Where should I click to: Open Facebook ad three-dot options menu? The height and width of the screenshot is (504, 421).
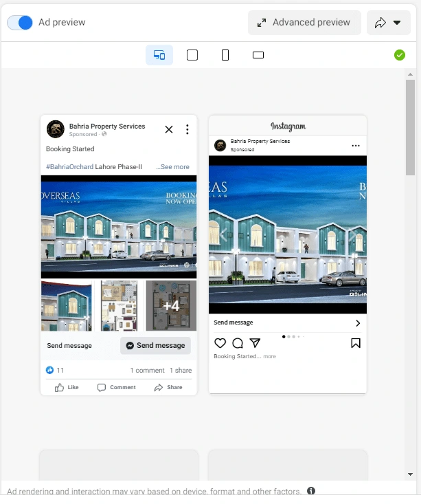tap(187, 129)
